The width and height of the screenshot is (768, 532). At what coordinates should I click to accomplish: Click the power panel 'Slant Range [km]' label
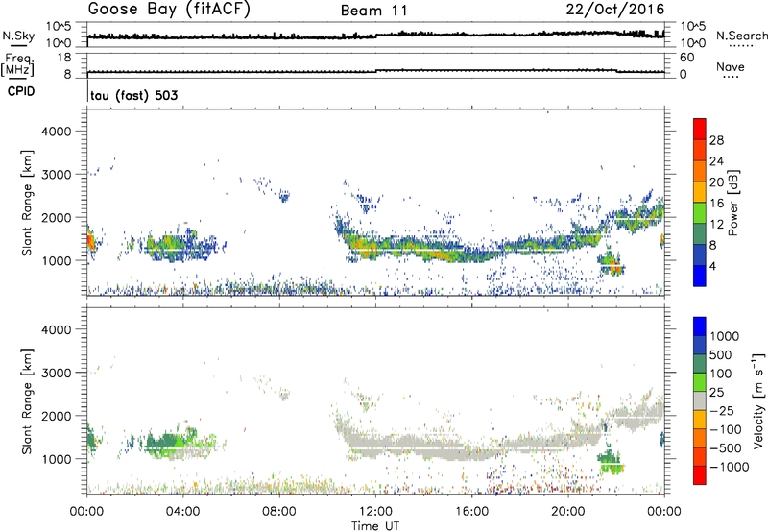27,203
